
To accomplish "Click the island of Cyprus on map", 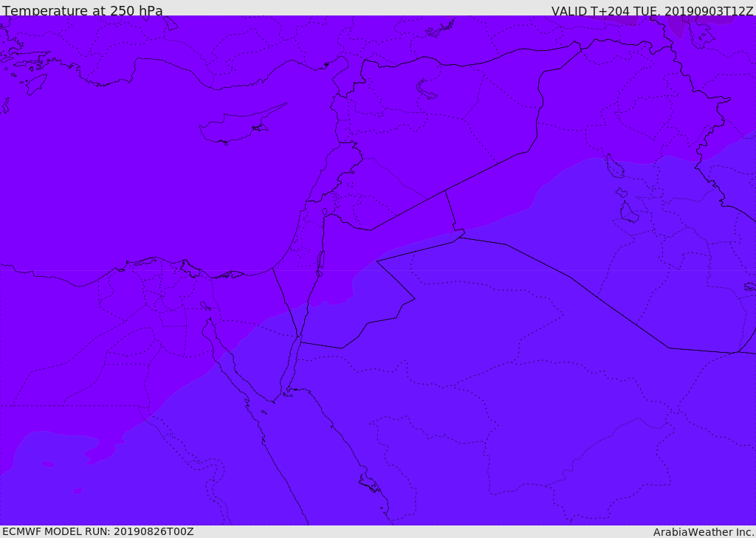I will click(242, 125).
